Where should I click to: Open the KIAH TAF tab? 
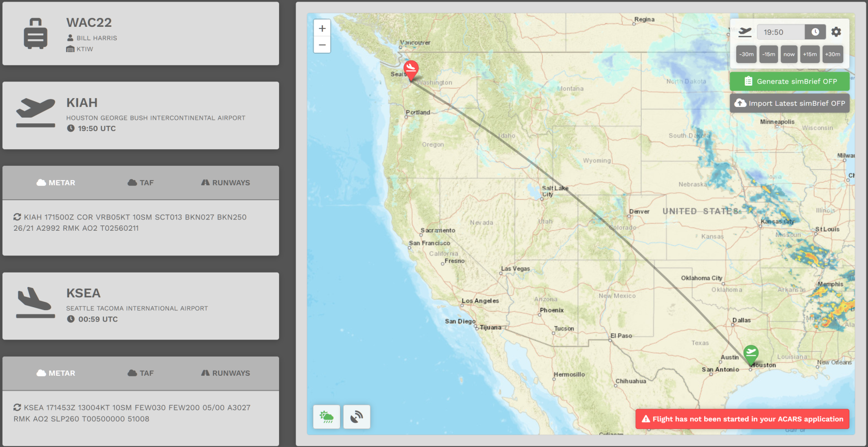[141, 183]
